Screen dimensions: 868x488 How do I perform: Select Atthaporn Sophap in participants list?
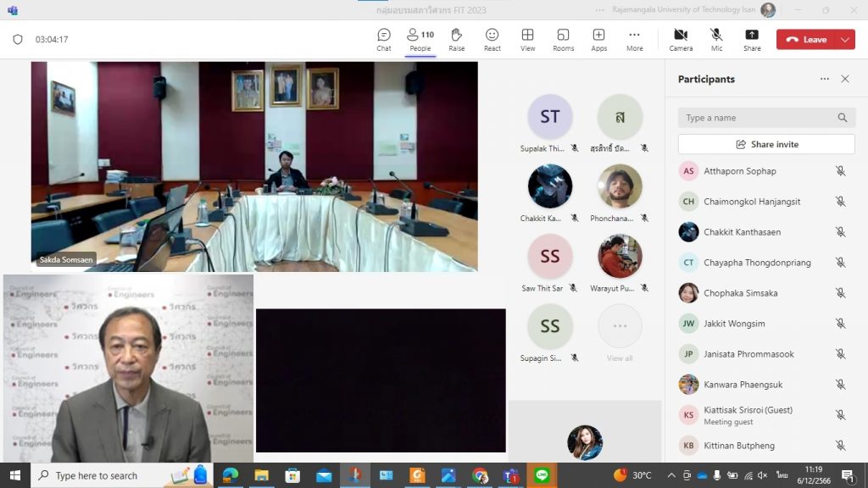[x=739, y=171]
